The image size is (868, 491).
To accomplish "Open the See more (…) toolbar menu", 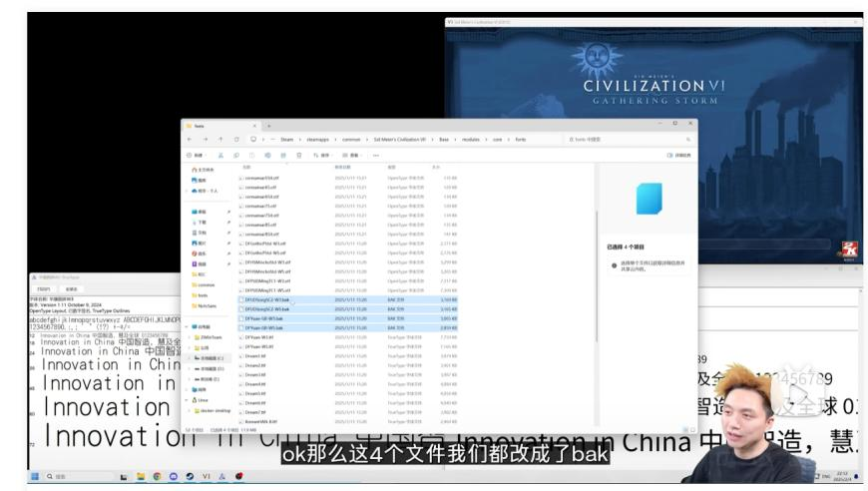I will coord(376,156).
